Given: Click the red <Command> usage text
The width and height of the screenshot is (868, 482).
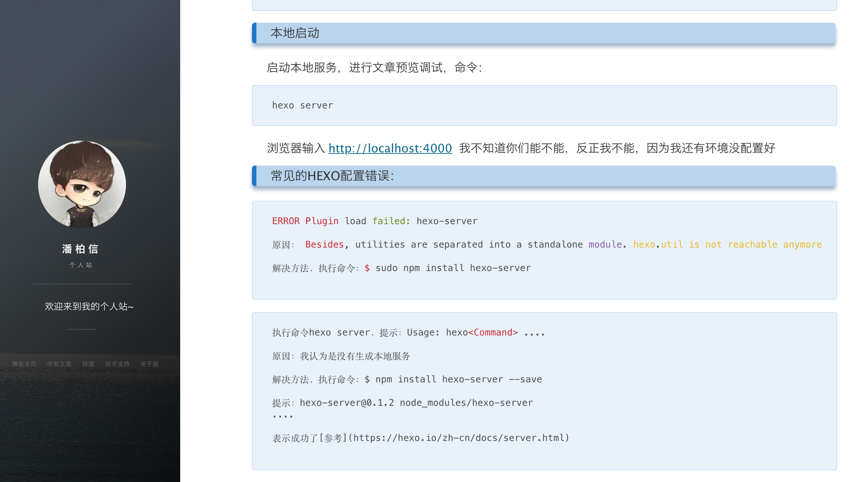Looking at the screenshot, I should [x=493, y=333].
